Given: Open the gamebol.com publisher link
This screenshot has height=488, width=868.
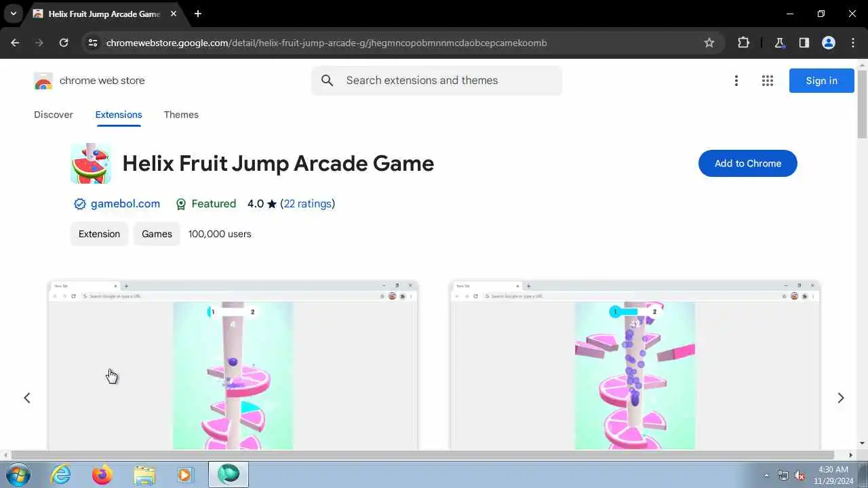Looking at the screenshot, I should [x=125, y=203].
